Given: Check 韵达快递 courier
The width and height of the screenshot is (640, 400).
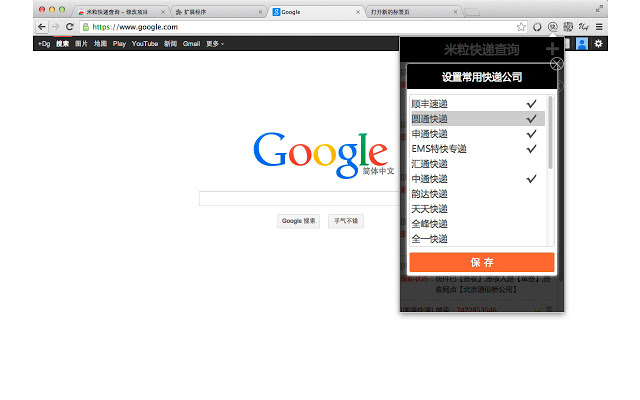Looking at the screenshot, I should pyautogui.click(x=478, y=194).
